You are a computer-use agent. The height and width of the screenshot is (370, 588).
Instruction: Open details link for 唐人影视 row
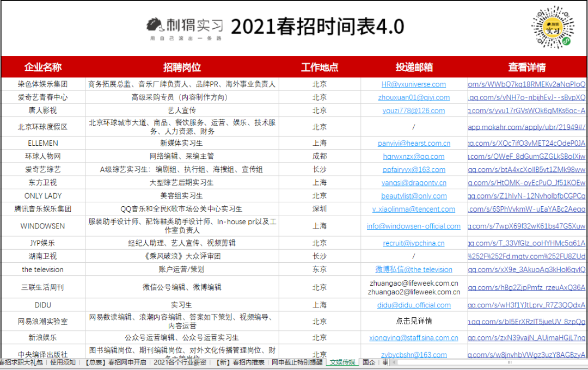(x=526, y=110)
